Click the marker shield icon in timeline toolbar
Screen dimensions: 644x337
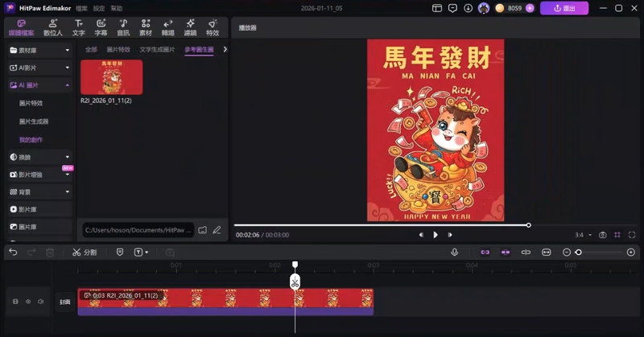pos(119,252)
